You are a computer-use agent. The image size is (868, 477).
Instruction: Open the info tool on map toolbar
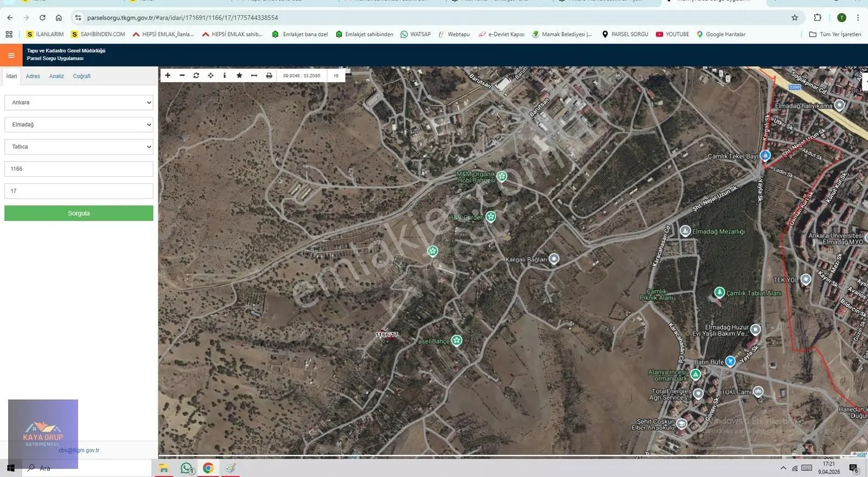tap(225, 75)
